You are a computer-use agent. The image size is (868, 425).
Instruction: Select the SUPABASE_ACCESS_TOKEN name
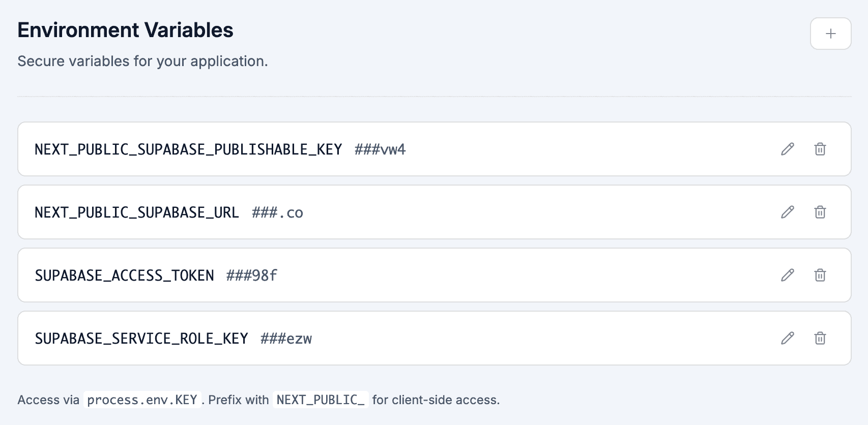(x=124, y=276)
